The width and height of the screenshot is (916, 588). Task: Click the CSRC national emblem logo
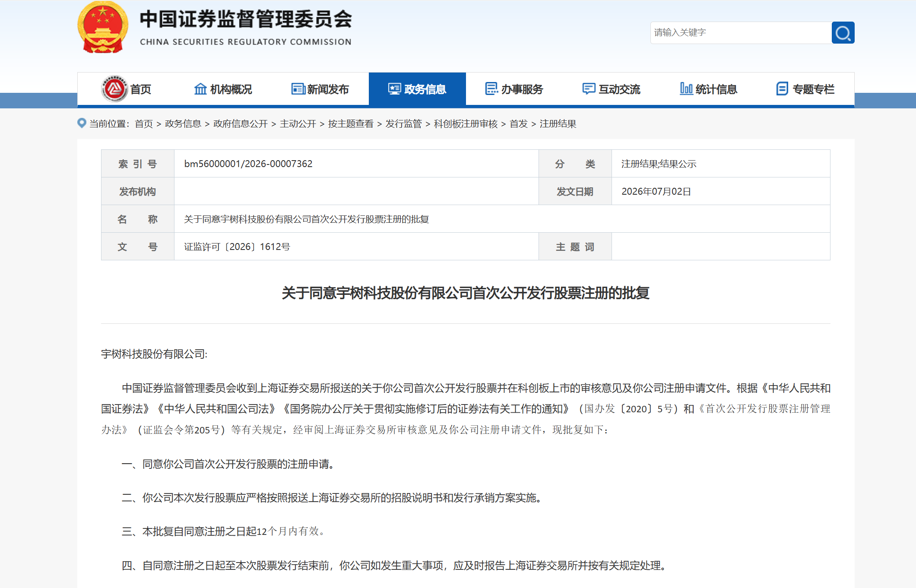tap(103, 27)
